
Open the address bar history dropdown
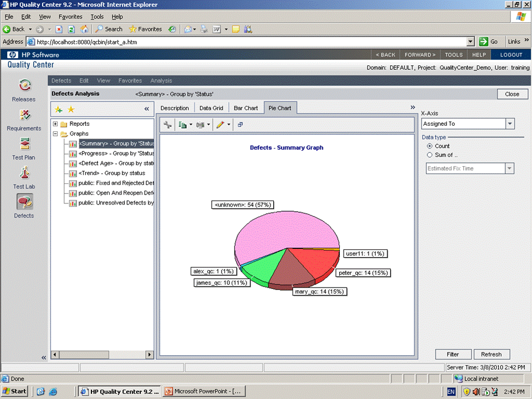coord(470,42)
